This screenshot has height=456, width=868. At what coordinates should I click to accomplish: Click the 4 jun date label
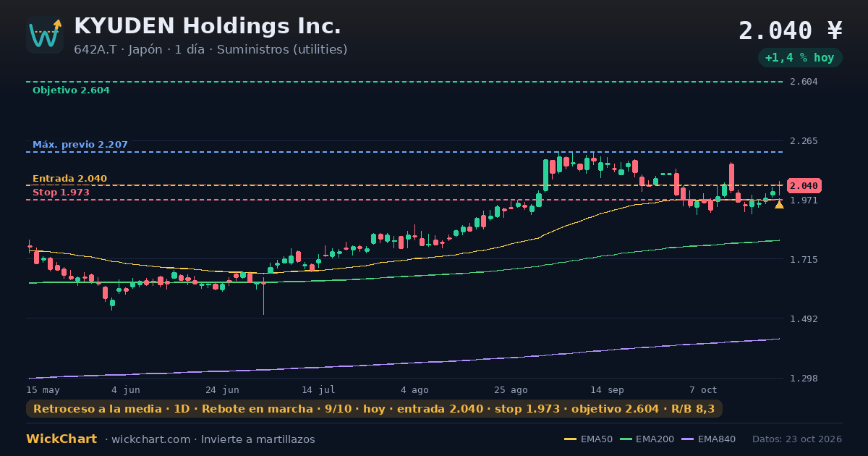point(127,389)
